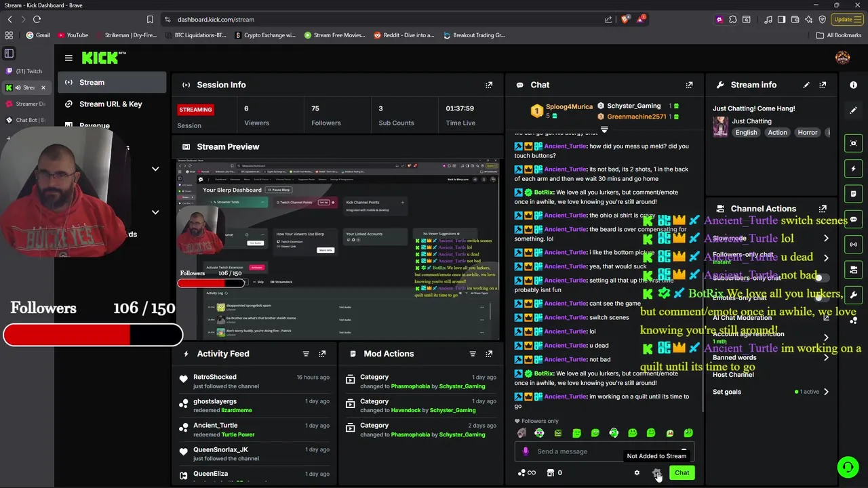Open Brave Shields lion icon

point(625,20)
